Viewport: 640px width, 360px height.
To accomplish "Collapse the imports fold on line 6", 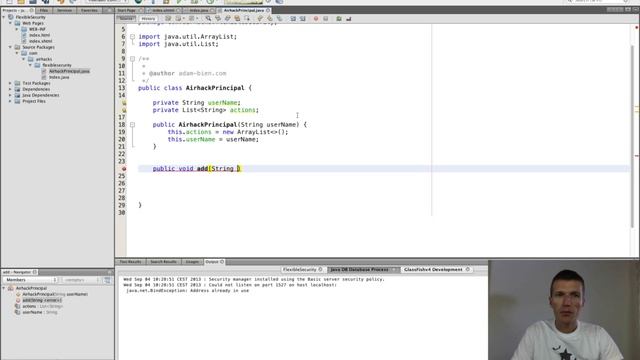I will 132,37.
